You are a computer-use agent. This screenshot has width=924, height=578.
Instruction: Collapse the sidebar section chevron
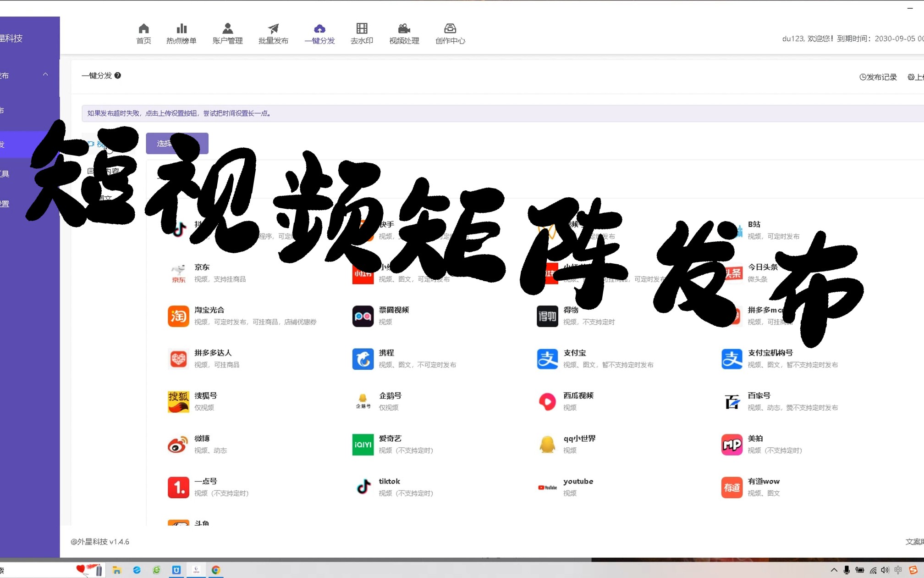[45, 74]
